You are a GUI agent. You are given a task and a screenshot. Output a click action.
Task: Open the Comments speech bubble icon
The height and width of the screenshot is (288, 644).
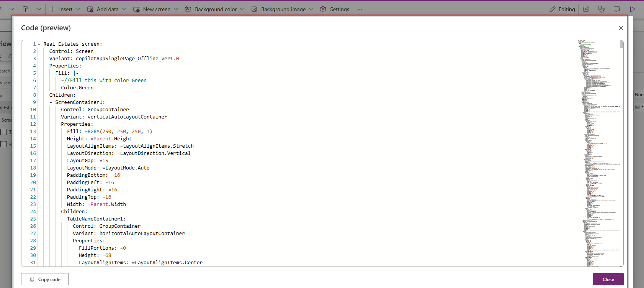click(x=617, y=9)
